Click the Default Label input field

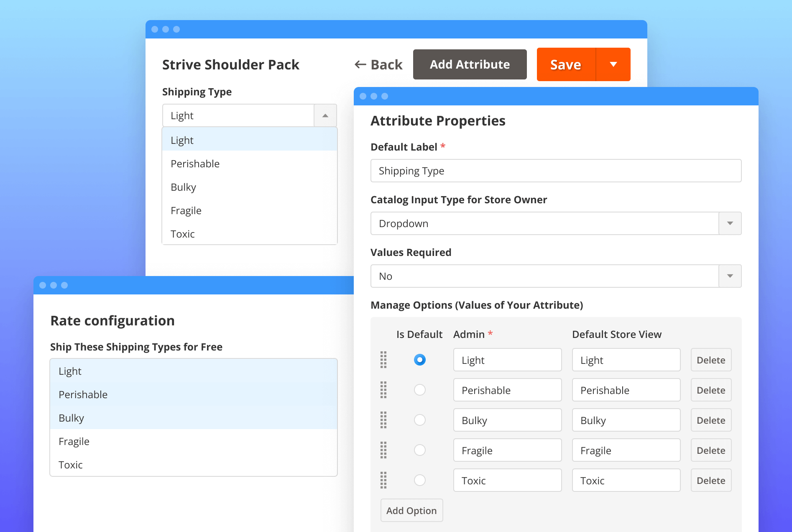pyautogui.click(x=556, y=171)
